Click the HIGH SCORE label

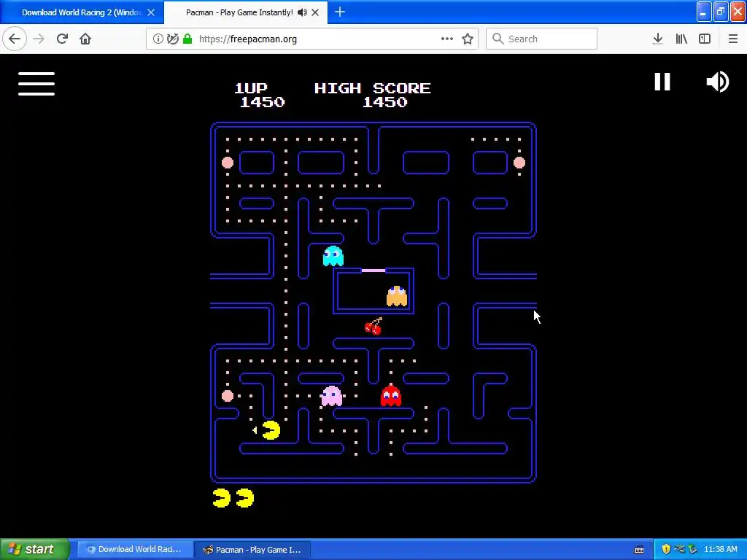click(x=373, y=88)
